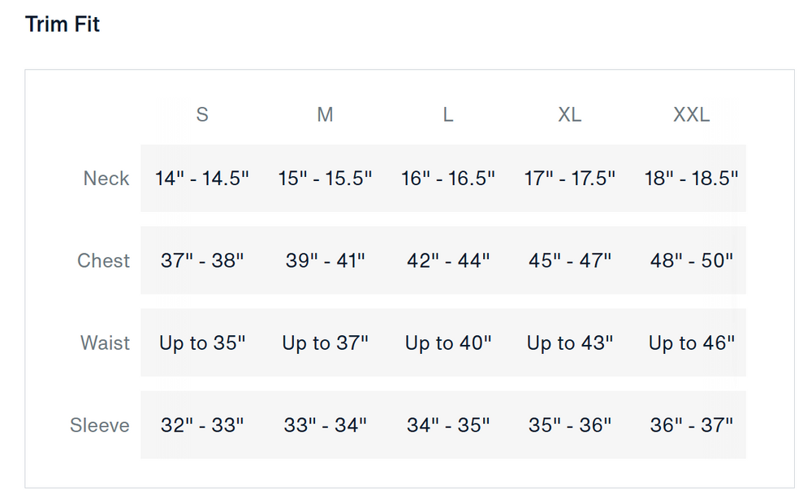812x504 pixels.
Task: Click the 14" - 14.5" neck cell
Action: click(x=202, y=179)
